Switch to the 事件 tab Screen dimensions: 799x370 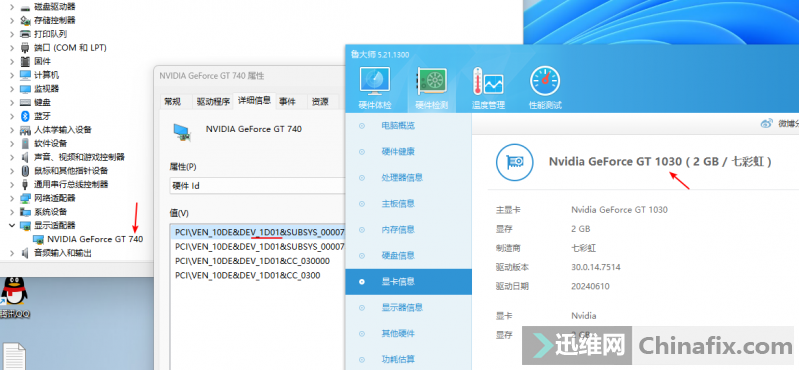pyautogui.click(x=287, y=101)
